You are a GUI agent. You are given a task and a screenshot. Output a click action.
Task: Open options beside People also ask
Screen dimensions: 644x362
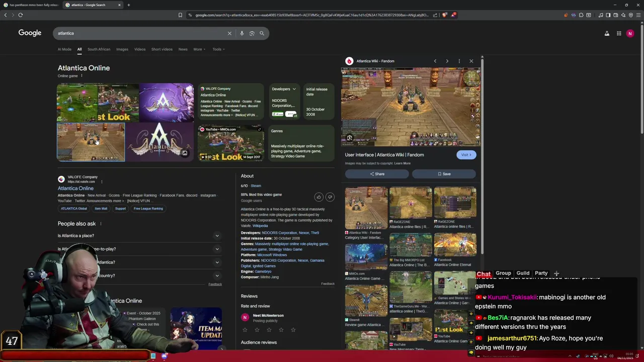[101, 224]
